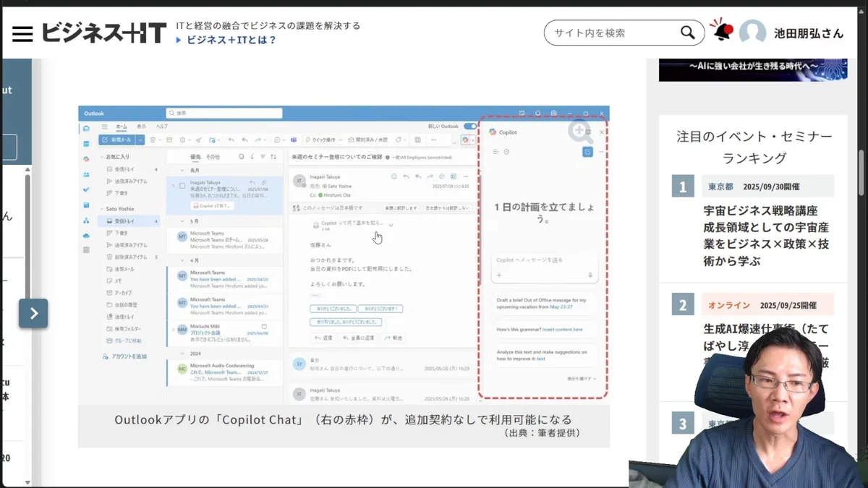The image size is (868, 488).
Task: Open the site hamburger menu
Action: pos(22,33)
